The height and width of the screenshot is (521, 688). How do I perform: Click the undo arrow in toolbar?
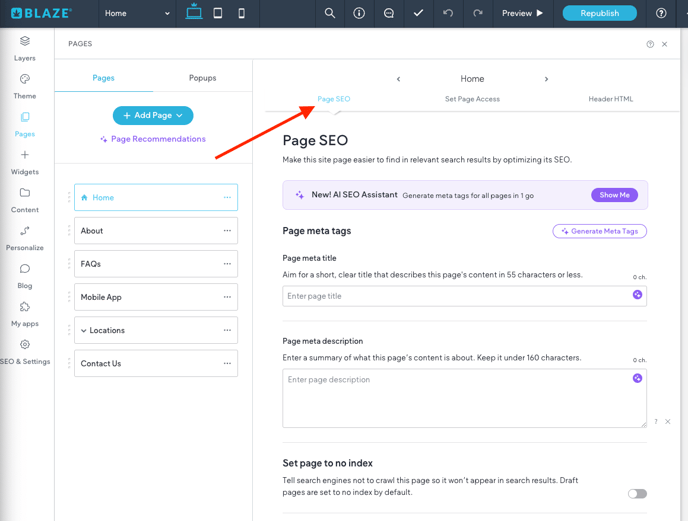pos(448,13)
